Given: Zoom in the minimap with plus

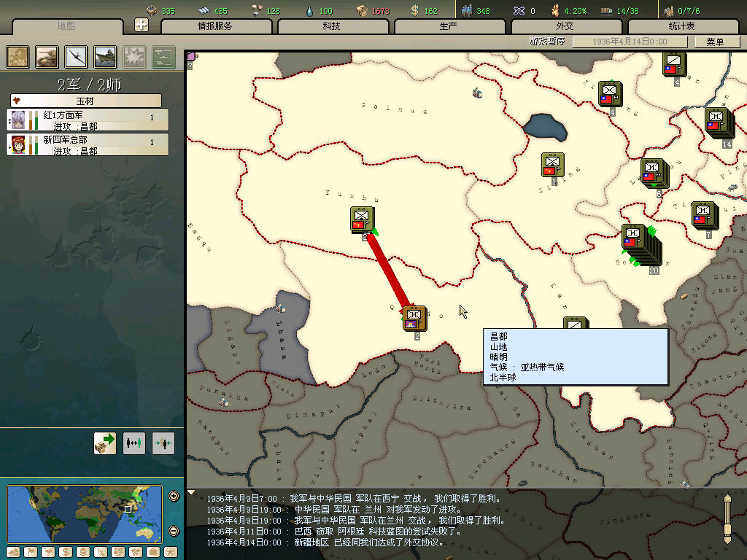Looking at the screenshot, I should 174,496.
